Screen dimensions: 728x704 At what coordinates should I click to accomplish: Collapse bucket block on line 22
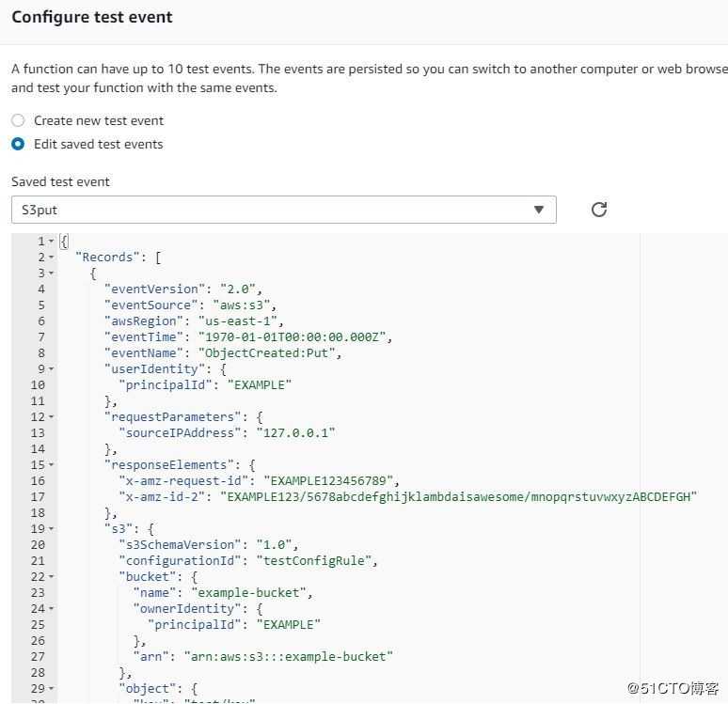(x=51, y=576)
